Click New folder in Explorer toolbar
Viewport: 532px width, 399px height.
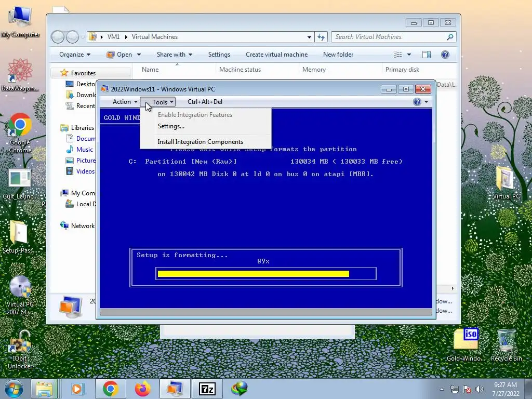[x=338, y=54]
